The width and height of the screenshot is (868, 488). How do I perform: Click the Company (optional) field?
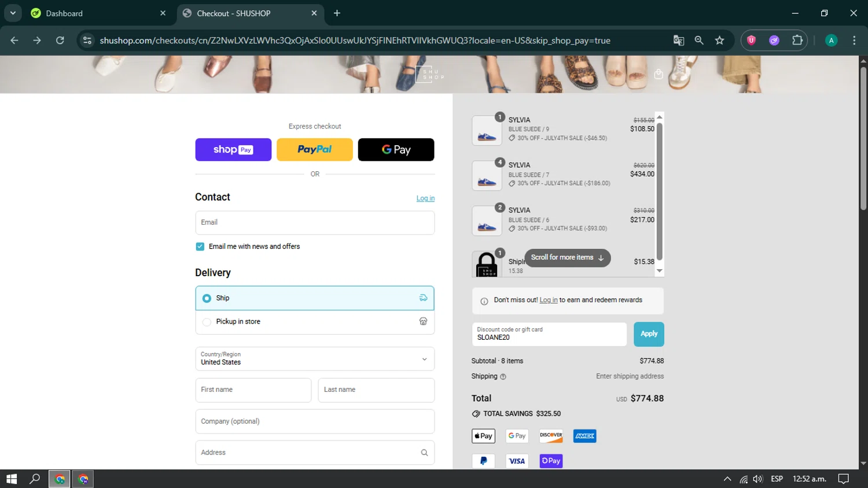click(x=315, y=421)
